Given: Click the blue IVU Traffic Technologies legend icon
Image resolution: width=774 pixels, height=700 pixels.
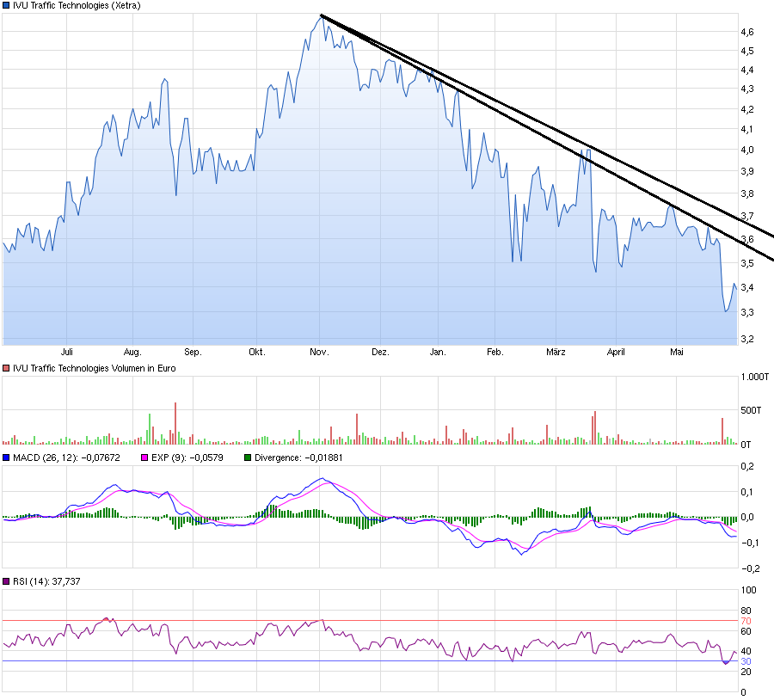Looking at the screenshot, I should (9, 5).
